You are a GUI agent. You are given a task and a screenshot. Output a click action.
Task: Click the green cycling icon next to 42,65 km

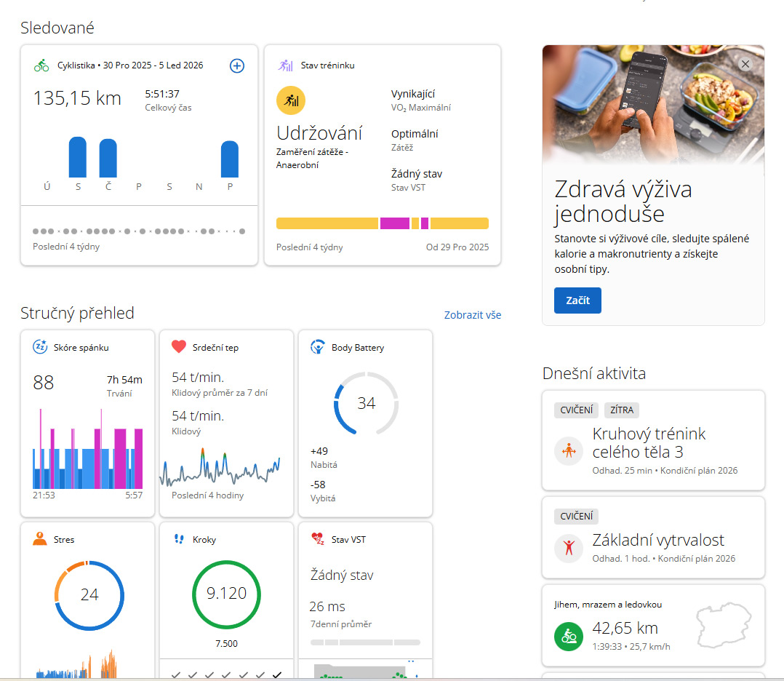(x=569, y=637)
